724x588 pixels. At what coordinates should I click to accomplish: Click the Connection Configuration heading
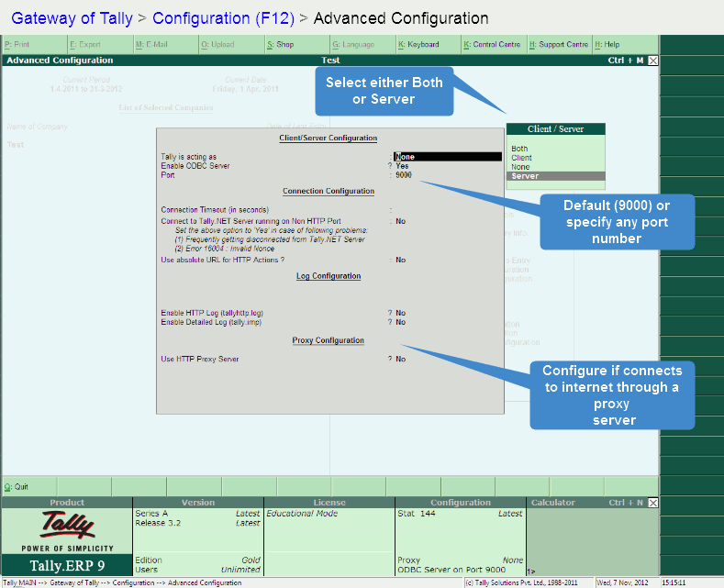pos(329,191)
